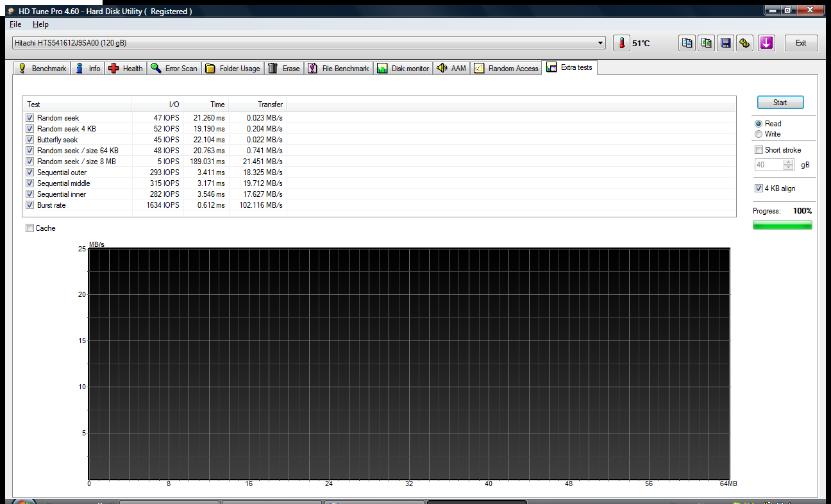
Task: Expand the Hitachi drive selection dropdown
Action: pyautogui.click(x=600, y=43)
